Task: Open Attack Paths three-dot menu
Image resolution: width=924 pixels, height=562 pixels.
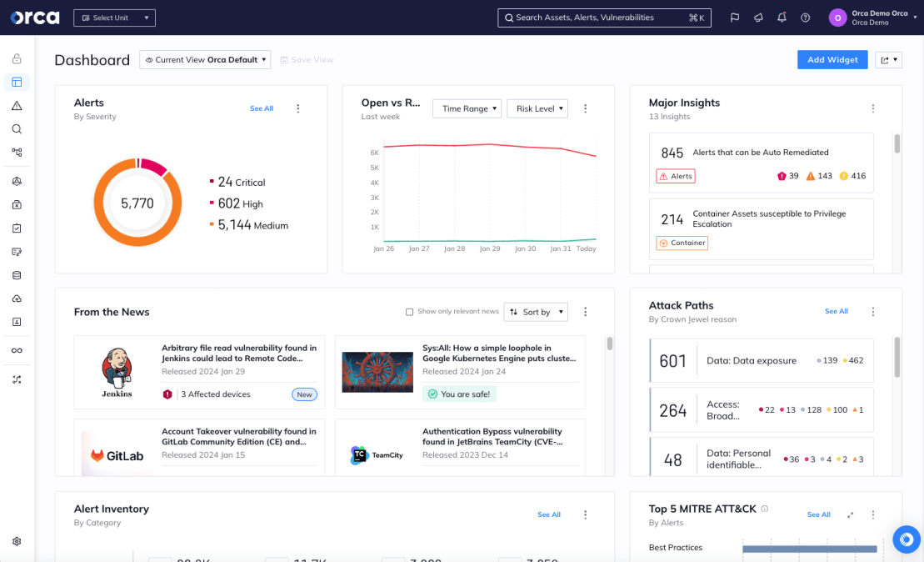Action: 872,311
